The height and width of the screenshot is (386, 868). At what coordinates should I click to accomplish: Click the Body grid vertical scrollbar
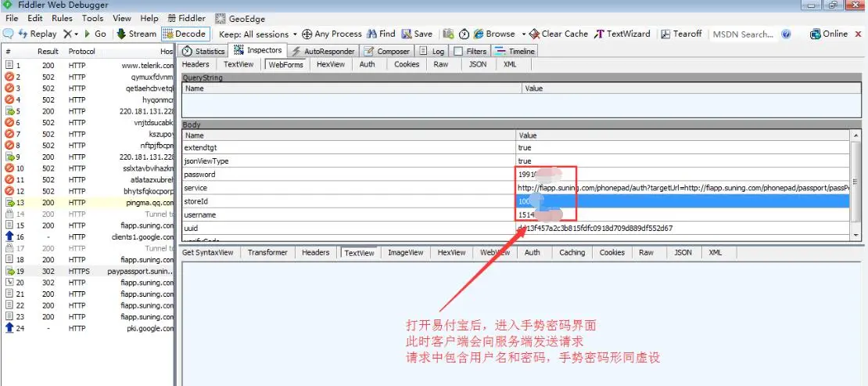855,185
